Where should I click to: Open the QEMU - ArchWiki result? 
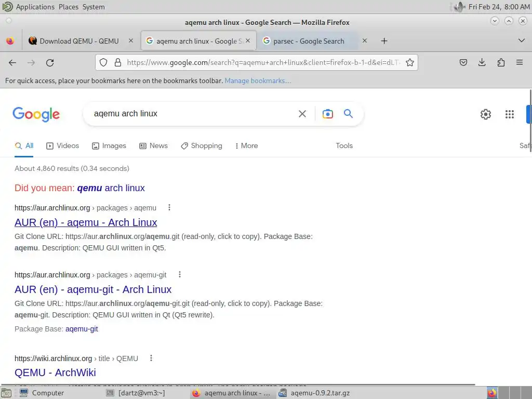coord(55,373)
